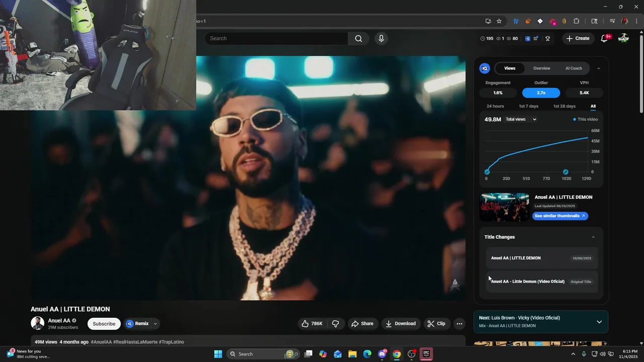Select the 24 hours time range
The width and height of the screenshot is (644, 362).
tap(495, 106)
